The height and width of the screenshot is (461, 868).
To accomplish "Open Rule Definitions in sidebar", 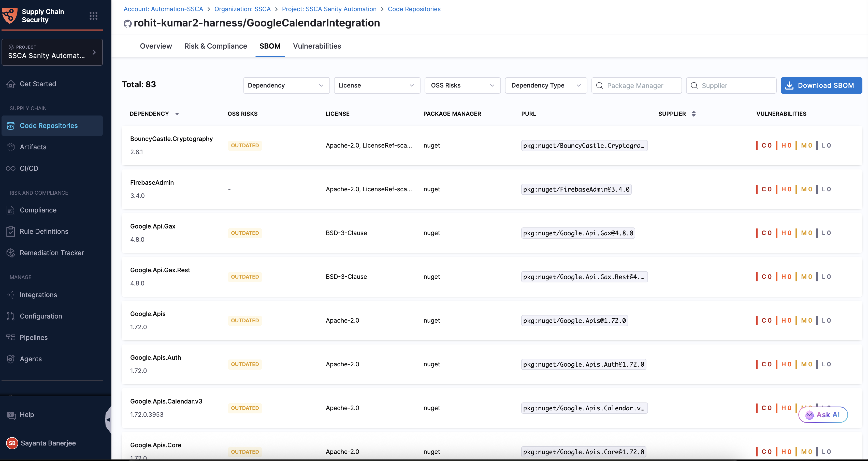I will click(x=44, y=231).
